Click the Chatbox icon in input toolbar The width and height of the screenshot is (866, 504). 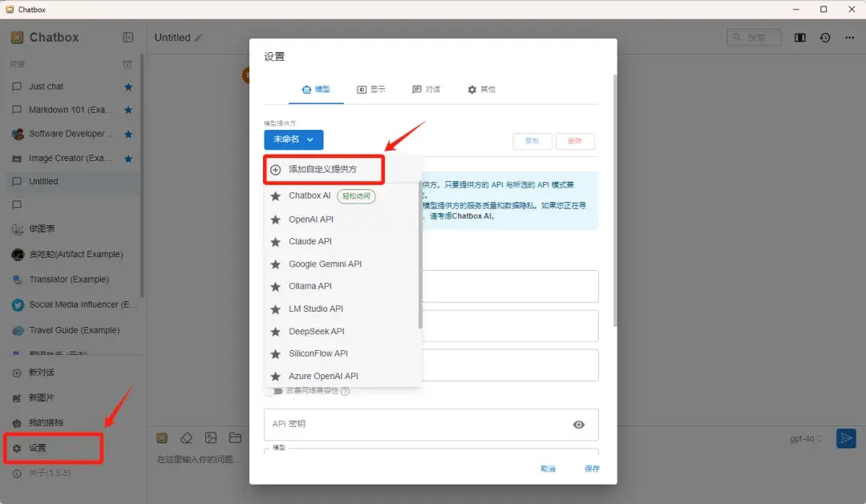(x=162, y=438)
